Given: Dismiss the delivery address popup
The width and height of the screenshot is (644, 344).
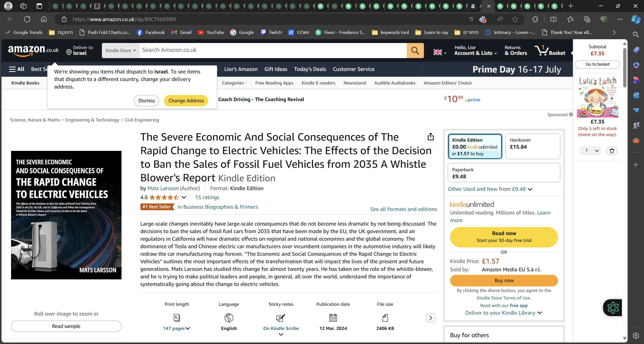Looking at the screenshot, I should pyautogui.click(x=146, y=101).
